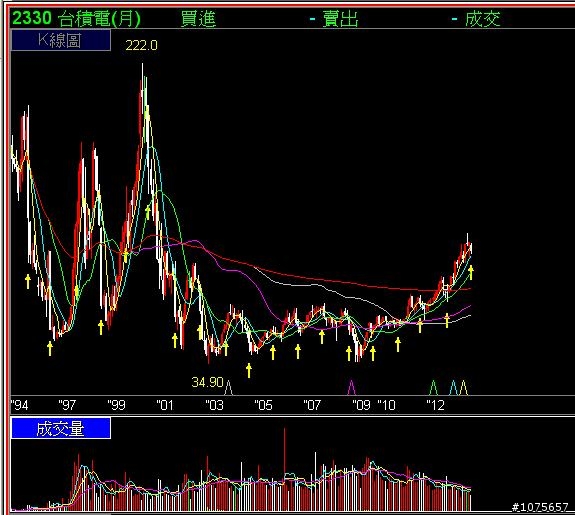
Task: Select the '97 year label on axis
Action: pyautogui.click(x=67, y=405)
